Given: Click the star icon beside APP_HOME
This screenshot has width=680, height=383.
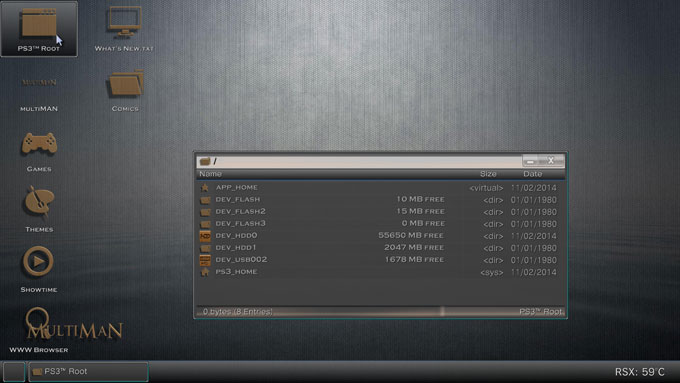Looking at the screenshot, I should click(205, 188).
